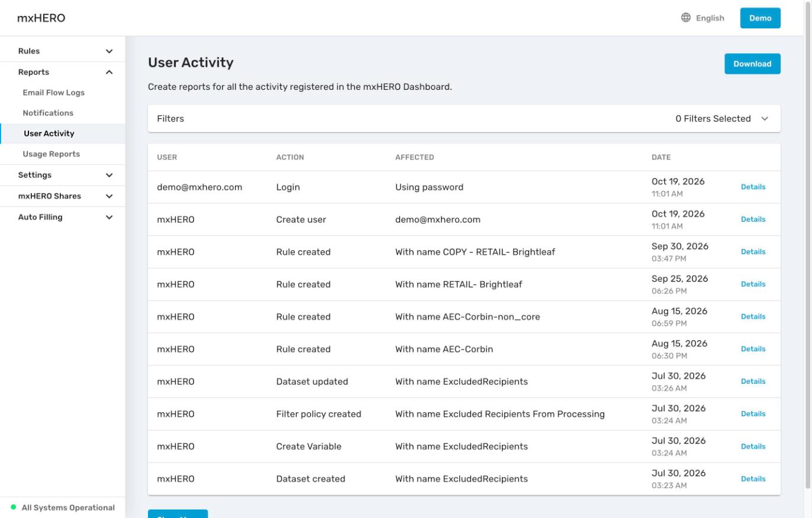Expand the Settings sidebar section
812x518 pixels.
click(62, 175)
